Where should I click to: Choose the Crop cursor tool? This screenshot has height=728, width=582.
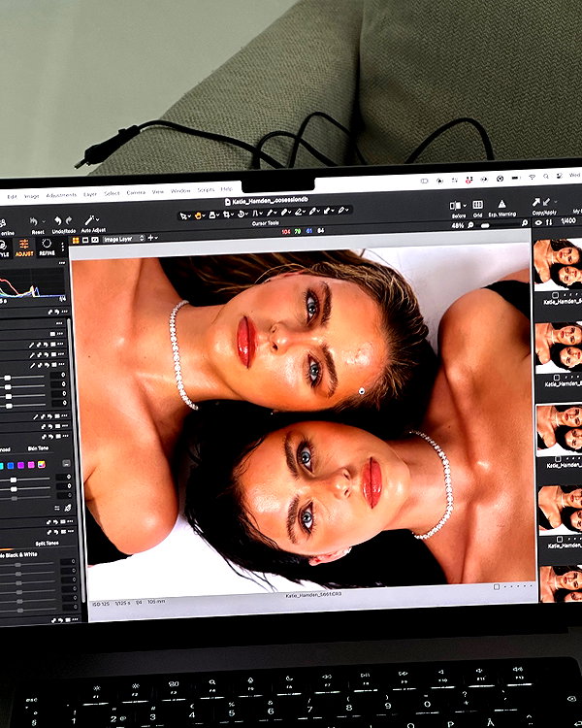click(226, 215)
